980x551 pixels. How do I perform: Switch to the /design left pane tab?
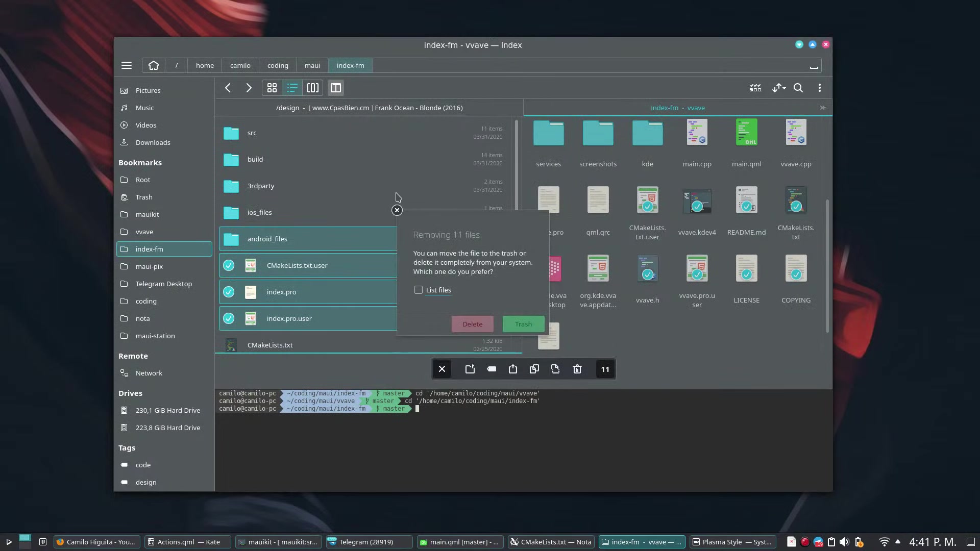pos(369,108)
